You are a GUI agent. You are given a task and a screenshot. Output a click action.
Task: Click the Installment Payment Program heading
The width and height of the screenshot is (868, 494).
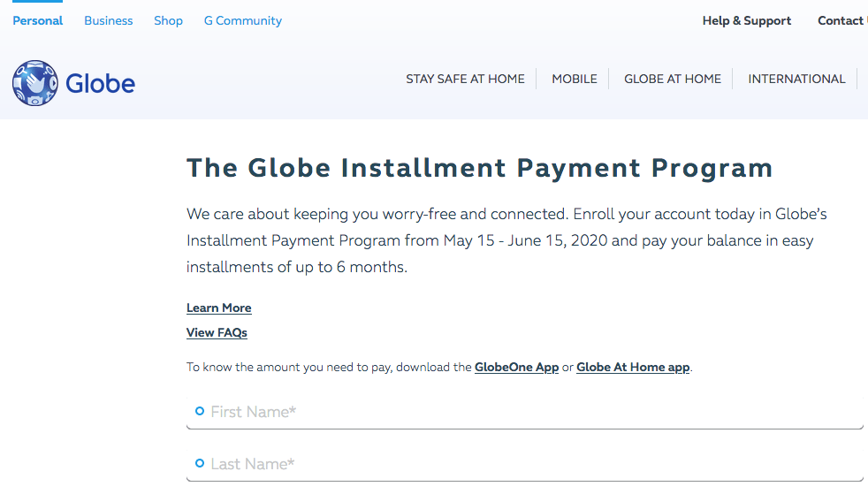click(479, 168)
